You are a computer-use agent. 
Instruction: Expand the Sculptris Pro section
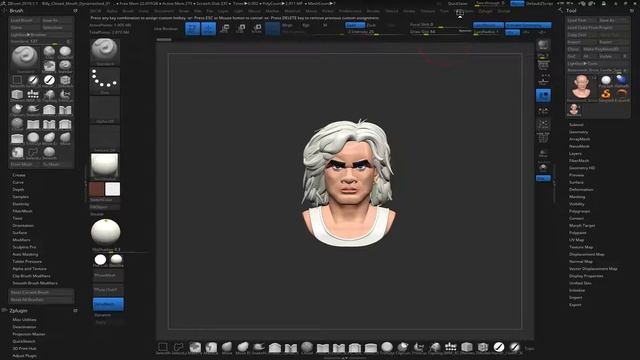pyautogui.click(x=24, y=247)
